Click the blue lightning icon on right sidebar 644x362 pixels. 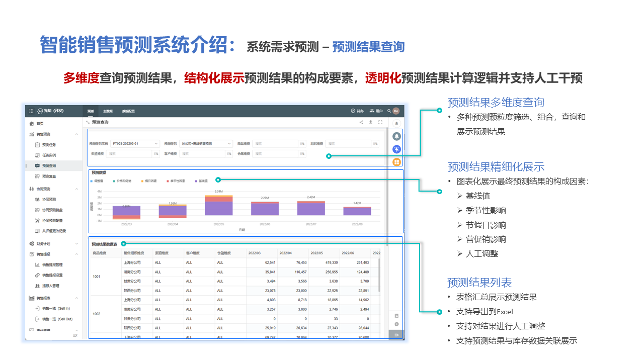pos(396,149)
